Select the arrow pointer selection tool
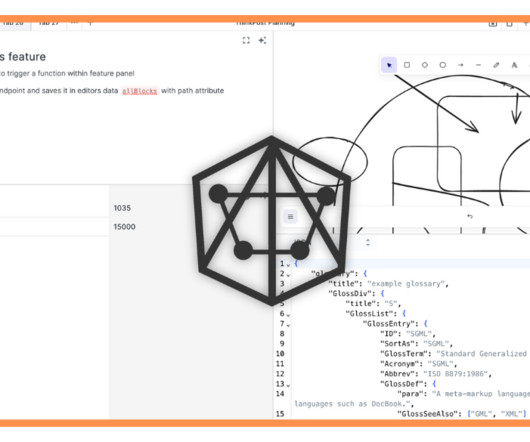Screen dimensions: 530x442 [x=389, y=65]
